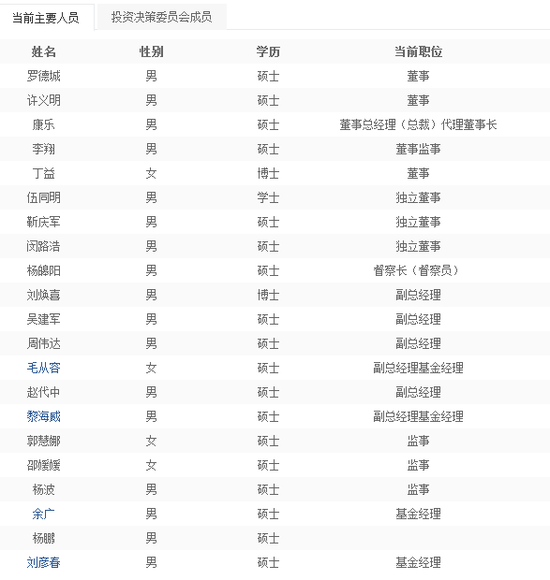Click 独立董事 in 闵路浩 row

pyautogui.click(x=418, y=246)
